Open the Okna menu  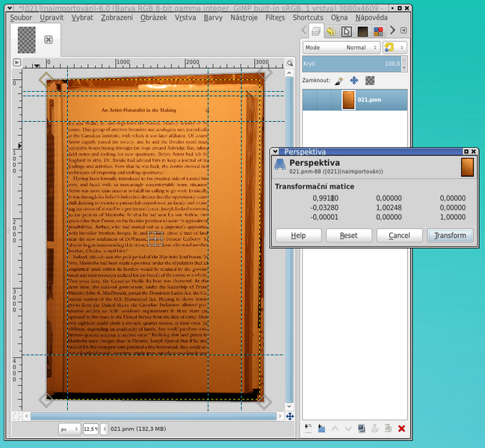pos(339,18)
